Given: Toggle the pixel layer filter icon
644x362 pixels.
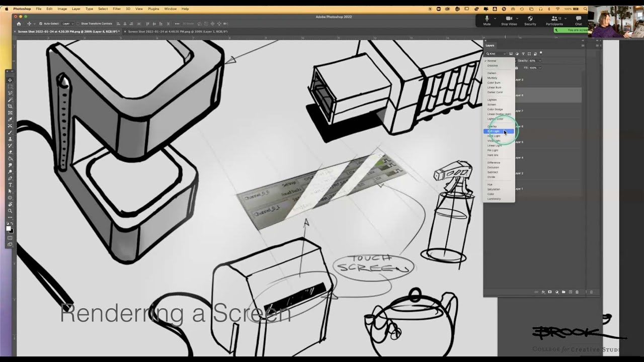Looking at the screenshot, I should point(511,54).
